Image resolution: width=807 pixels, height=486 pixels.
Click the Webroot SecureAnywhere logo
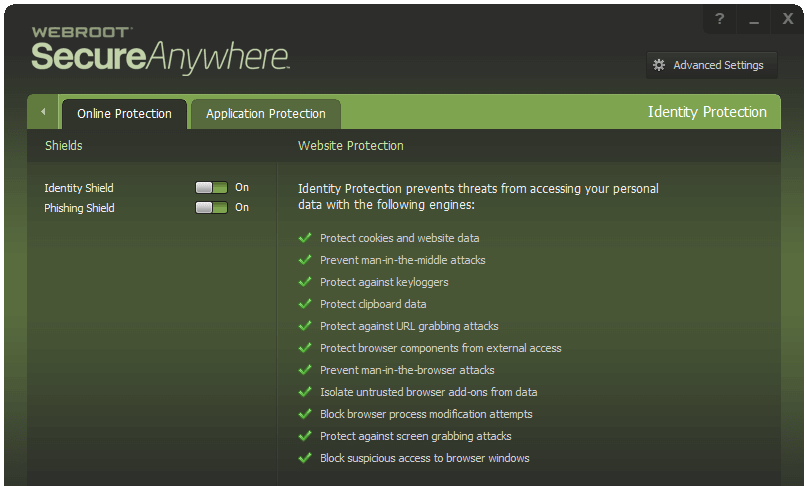[x=160, y=50]
